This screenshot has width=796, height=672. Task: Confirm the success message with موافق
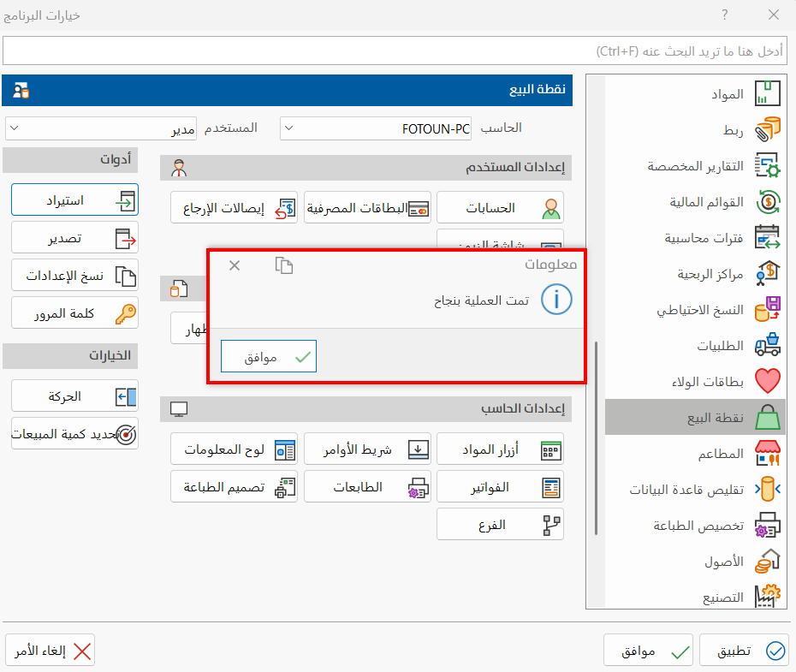[x=268, y=356]
